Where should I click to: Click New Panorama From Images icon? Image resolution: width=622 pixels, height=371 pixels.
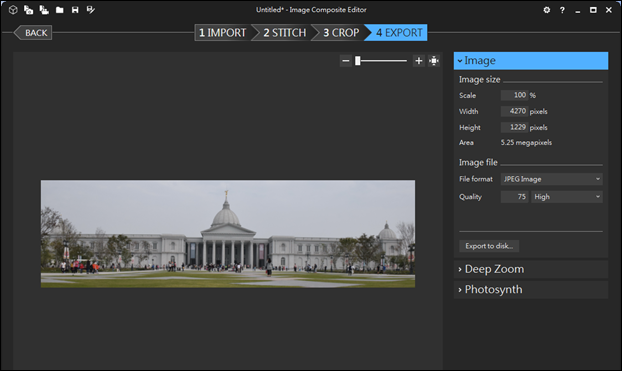[x=29, y=10]
